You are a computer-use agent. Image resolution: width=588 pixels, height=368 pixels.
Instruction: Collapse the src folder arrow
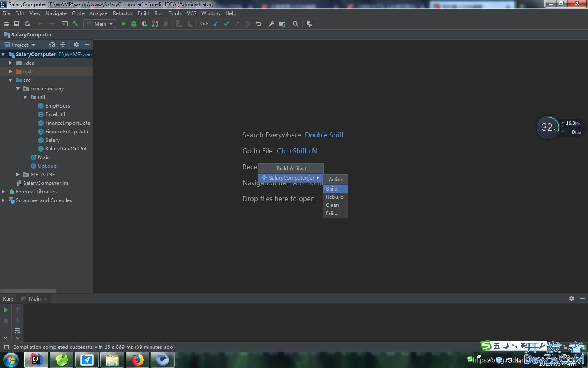click(x=11, y=80)
